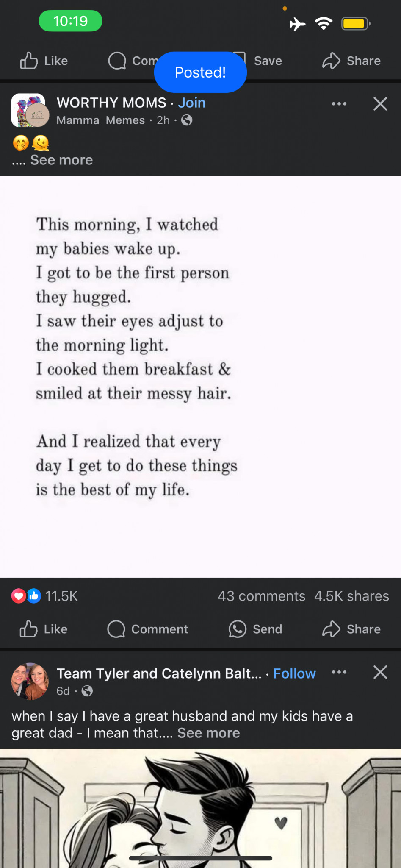Tap Comment under the WORTHY MOMS post
401x868 pixels.
pos(148,629)
